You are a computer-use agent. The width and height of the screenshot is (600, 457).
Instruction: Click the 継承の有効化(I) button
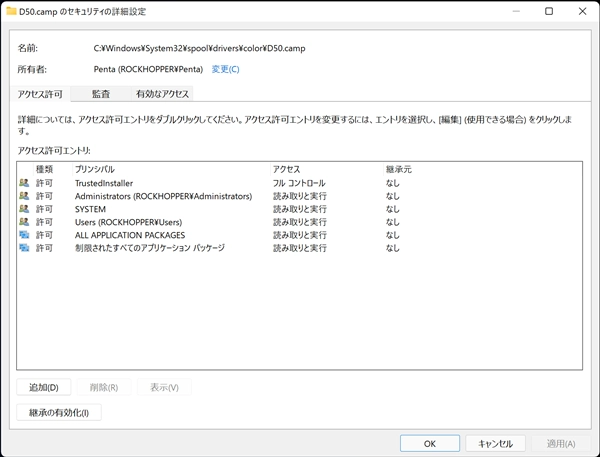[59, 413]
